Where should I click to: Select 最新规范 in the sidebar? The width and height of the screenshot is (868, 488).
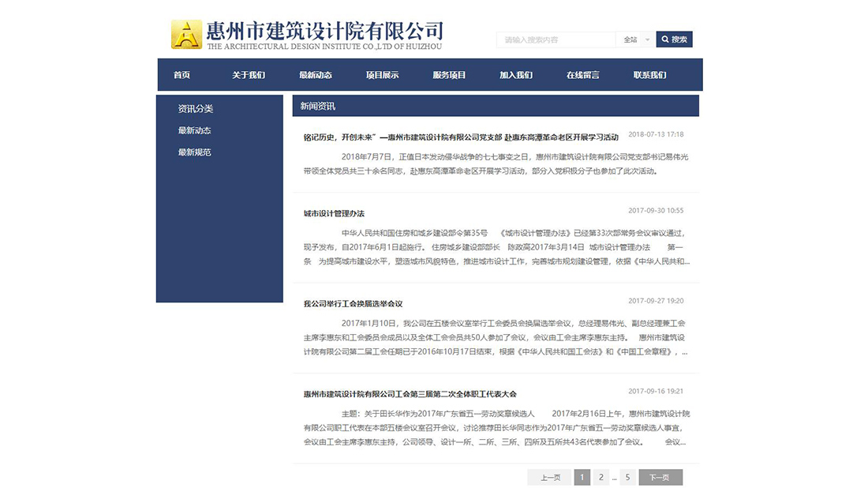[194, 152]
